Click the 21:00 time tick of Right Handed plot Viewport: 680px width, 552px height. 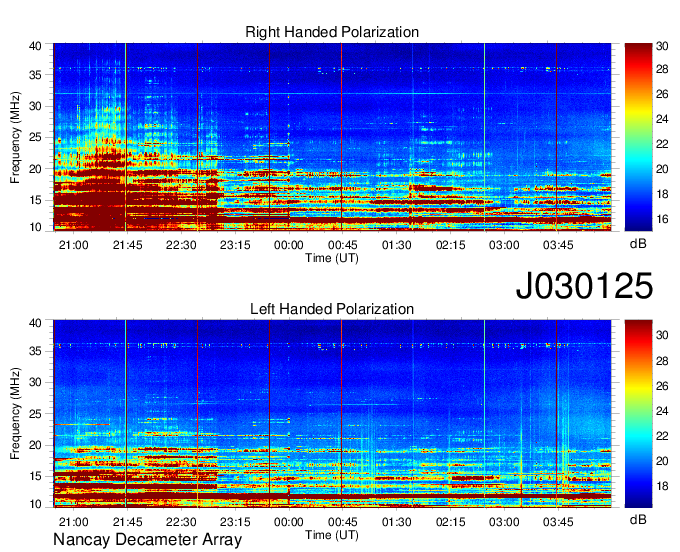point(73,245)
